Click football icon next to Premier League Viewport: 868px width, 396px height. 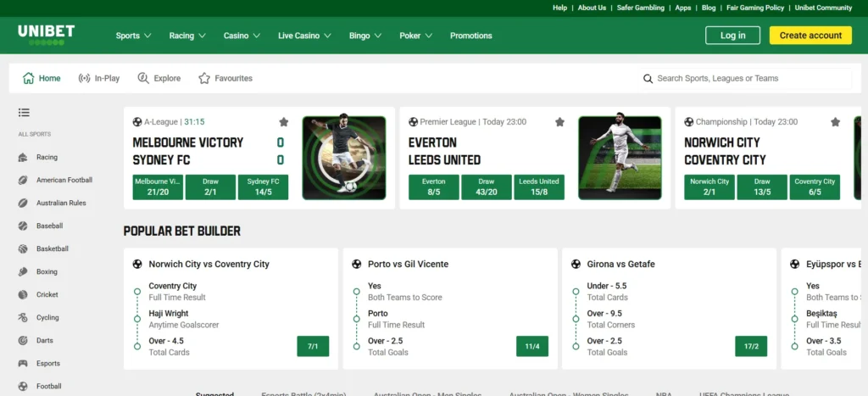pos(413,122)
